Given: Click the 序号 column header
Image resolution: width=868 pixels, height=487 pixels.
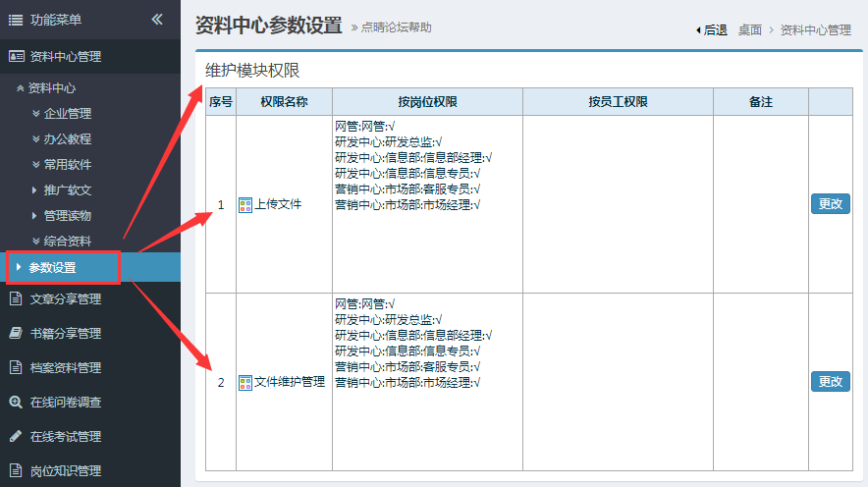Looking at the screenshot, I should 221,102.
